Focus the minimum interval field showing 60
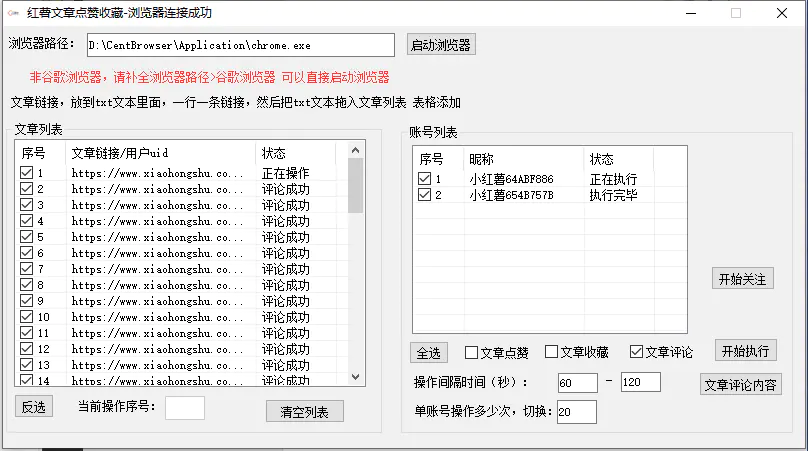The image size is (808, 451). click(x=577, y=382)
